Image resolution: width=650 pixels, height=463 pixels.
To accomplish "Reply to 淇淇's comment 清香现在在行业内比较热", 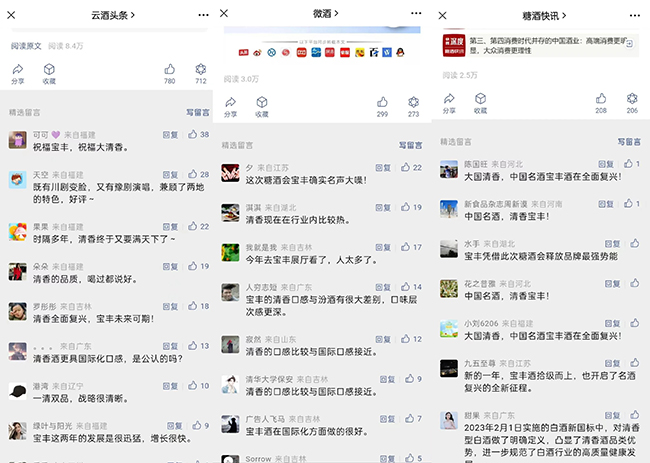I will (383, 208).
